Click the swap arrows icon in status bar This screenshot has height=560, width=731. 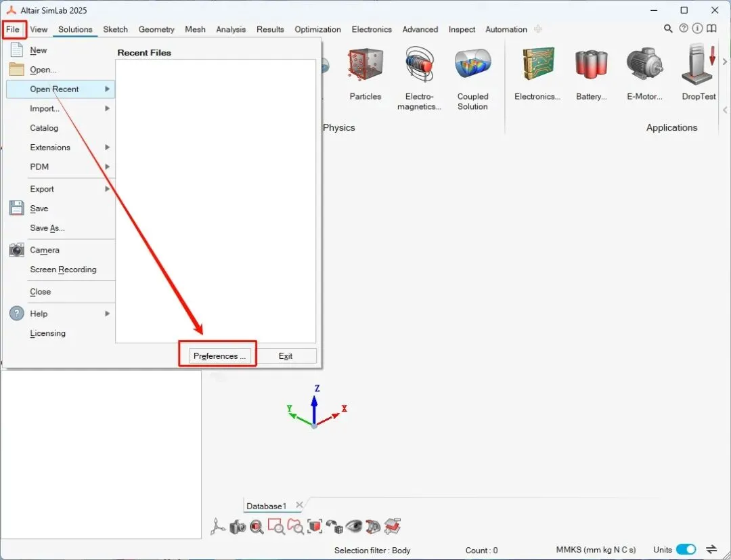coord(711,549)
